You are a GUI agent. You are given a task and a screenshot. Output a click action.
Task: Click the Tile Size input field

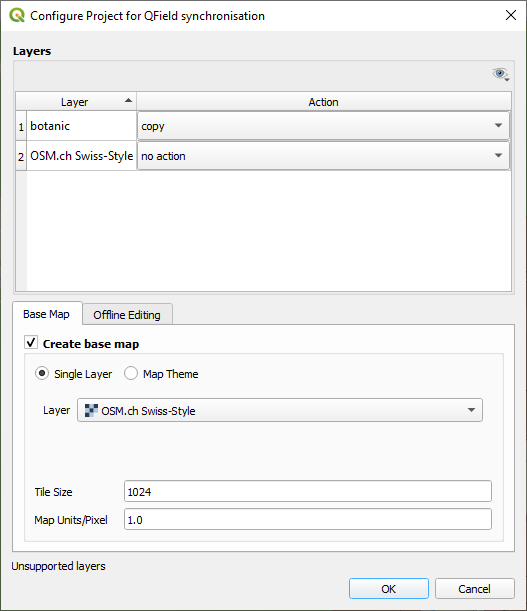(x=308, y=491)
